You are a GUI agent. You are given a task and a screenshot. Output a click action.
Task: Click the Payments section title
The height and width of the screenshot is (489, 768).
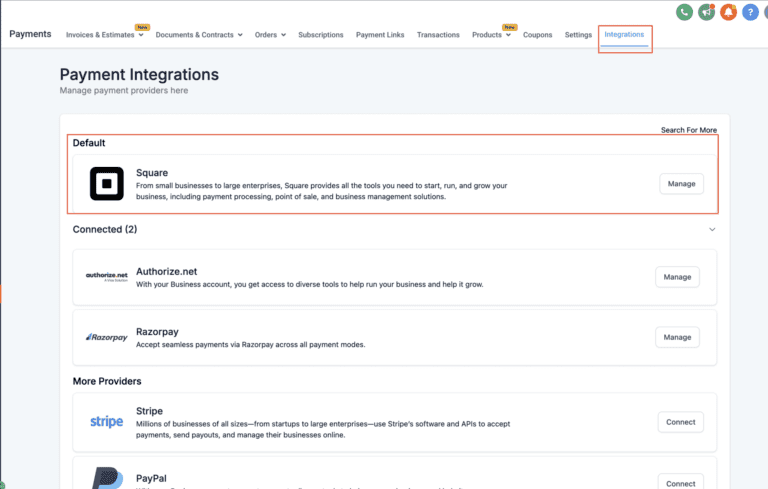[30, 34]
